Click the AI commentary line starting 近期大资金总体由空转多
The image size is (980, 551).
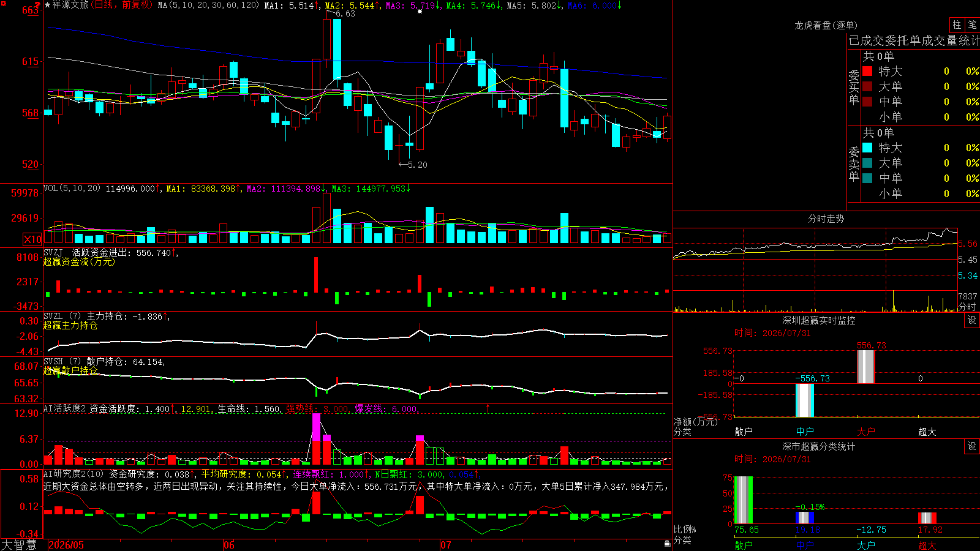click(x=355, y=486)
